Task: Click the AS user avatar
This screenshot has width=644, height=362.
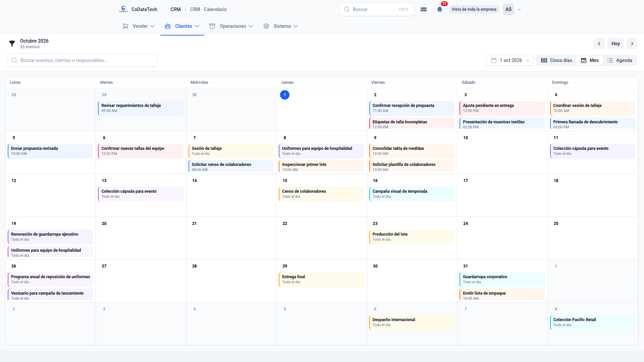Action: (508, 9)
